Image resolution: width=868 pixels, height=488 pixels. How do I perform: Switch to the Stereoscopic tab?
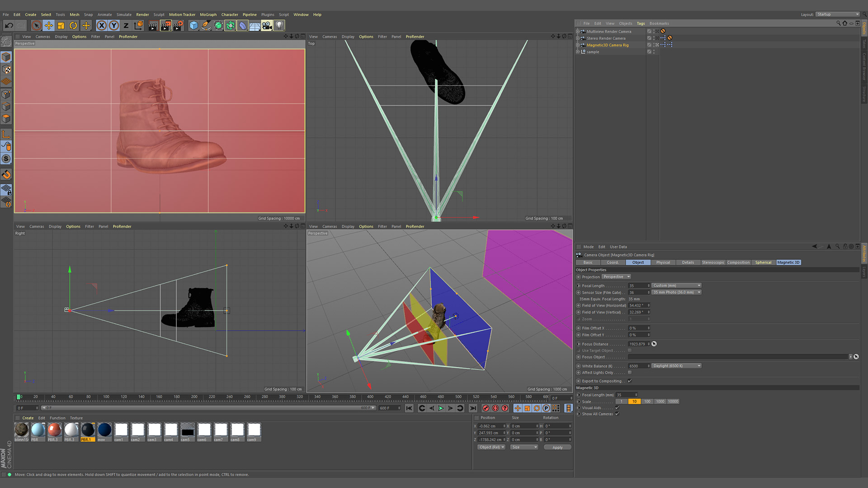coord(713,262)
